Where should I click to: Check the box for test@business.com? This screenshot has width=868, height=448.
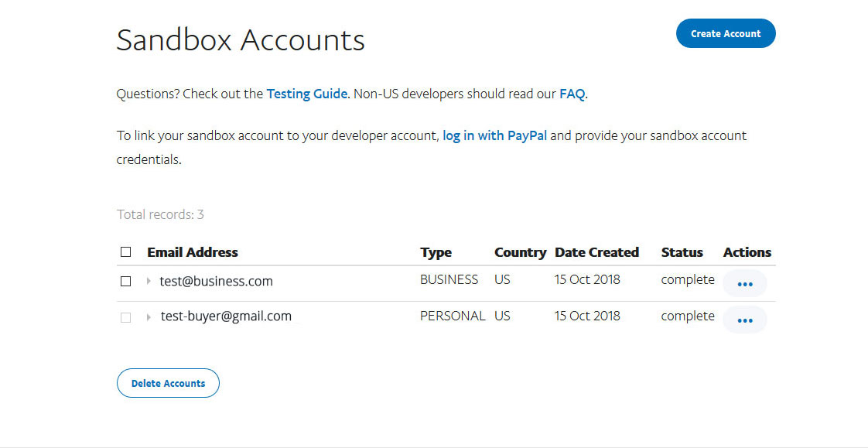tap(126, 282)
